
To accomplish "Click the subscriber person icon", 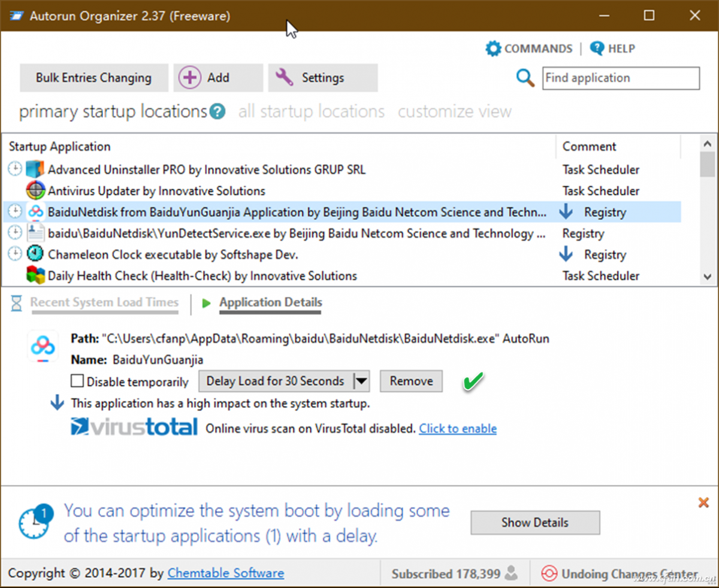I will tap(511, 573).
